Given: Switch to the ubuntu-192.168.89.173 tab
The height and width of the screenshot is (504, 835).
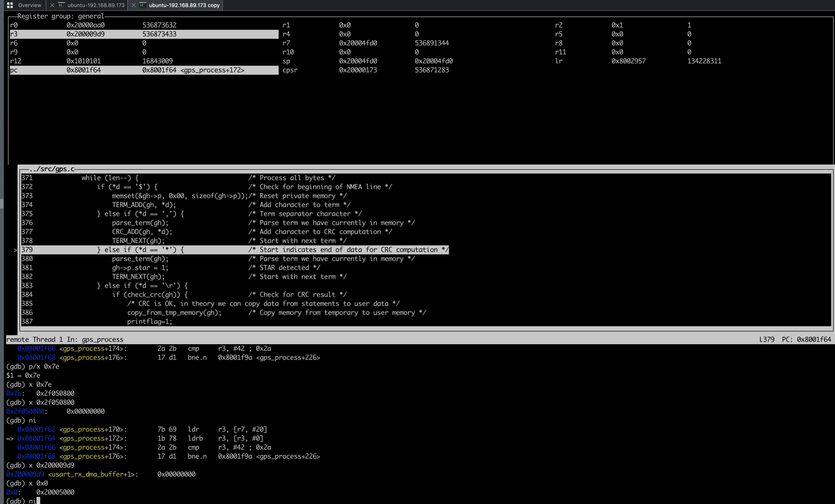Looking at the screenshot, I should point(95,5).
